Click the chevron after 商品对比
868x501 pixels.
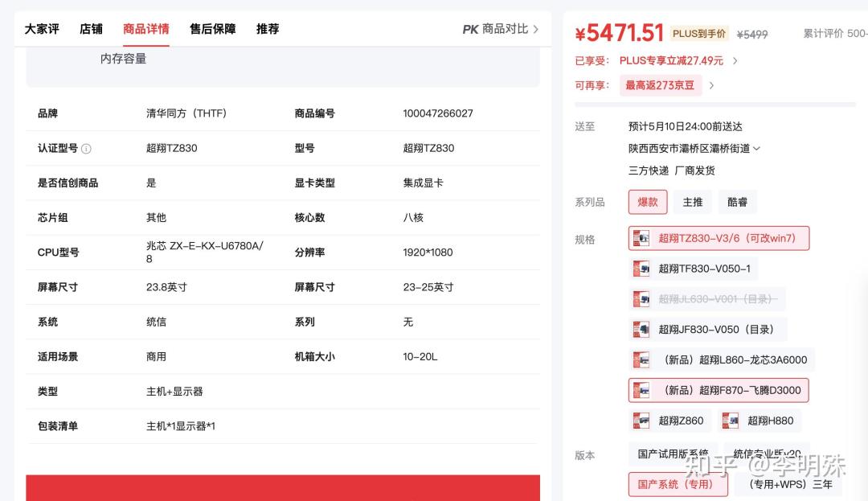pos(536,29)
